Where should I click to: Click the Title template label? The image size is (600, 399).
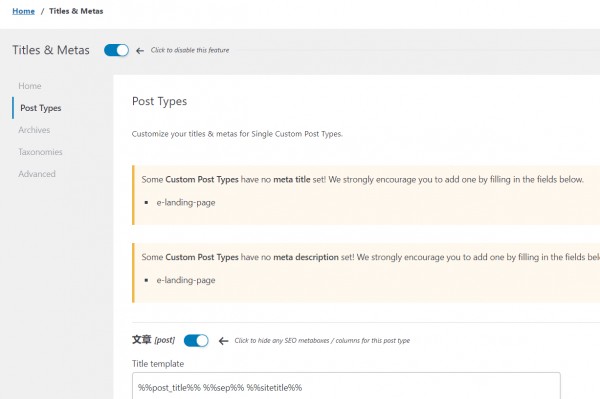158,364
